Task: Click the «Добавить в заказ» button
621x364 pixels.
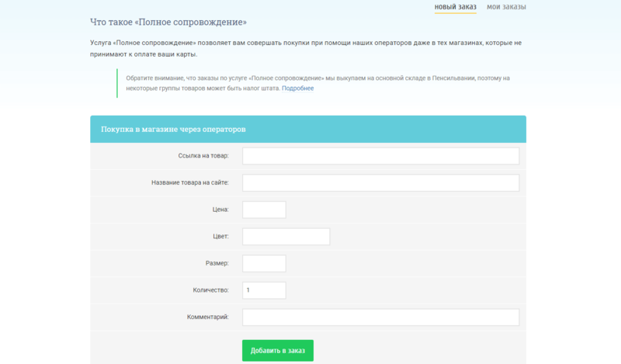Action: 277,351
